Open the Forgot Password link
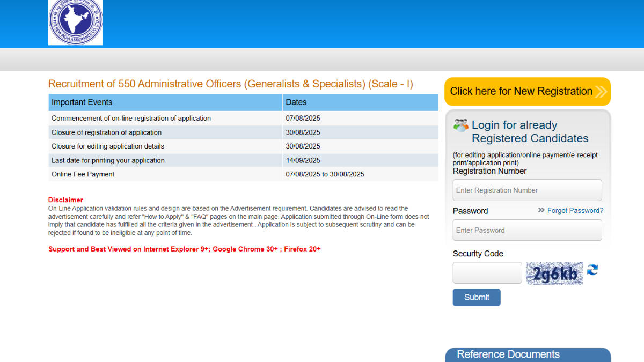This screenshot has width=644, height=362. [575, 211]
